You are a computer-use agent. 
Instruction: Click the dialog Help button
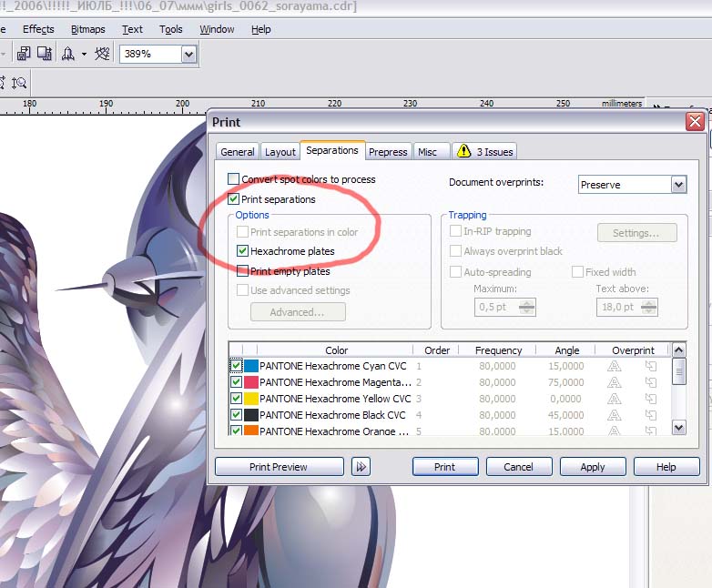pyautogui.click(x=666, y=466)
